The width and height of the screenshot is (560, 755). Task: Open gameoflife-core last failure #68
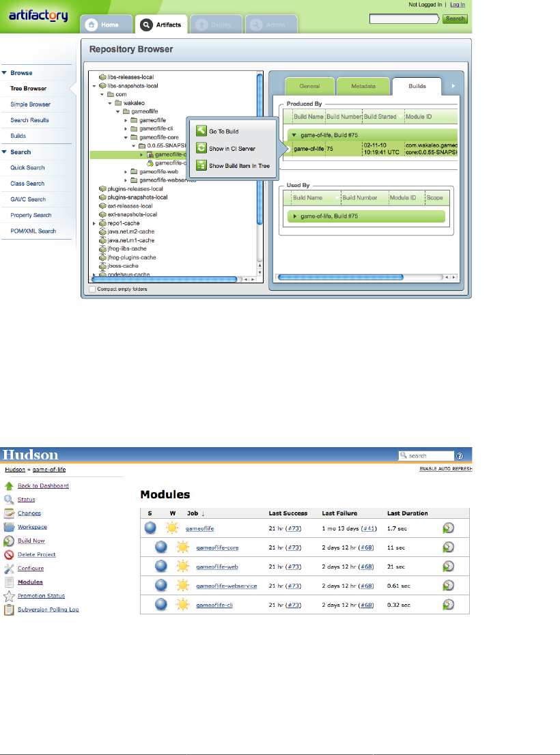[367, 547]
